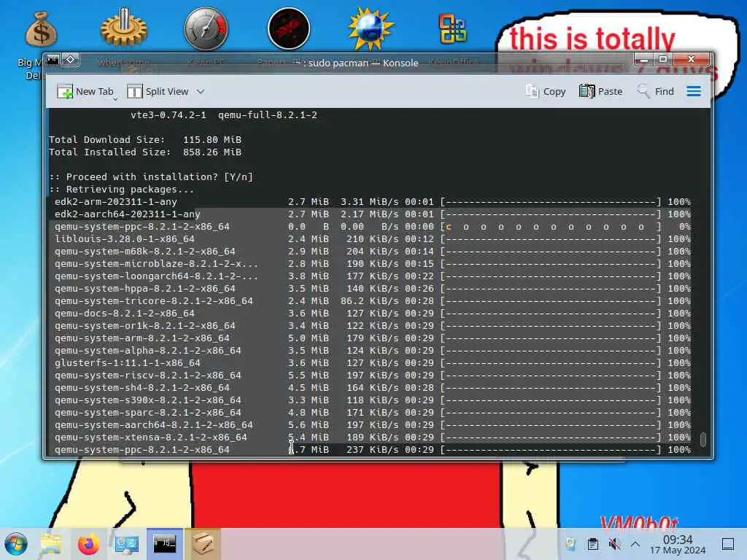Click the Konsole terminal window icon in titlebar

point(53,60)
